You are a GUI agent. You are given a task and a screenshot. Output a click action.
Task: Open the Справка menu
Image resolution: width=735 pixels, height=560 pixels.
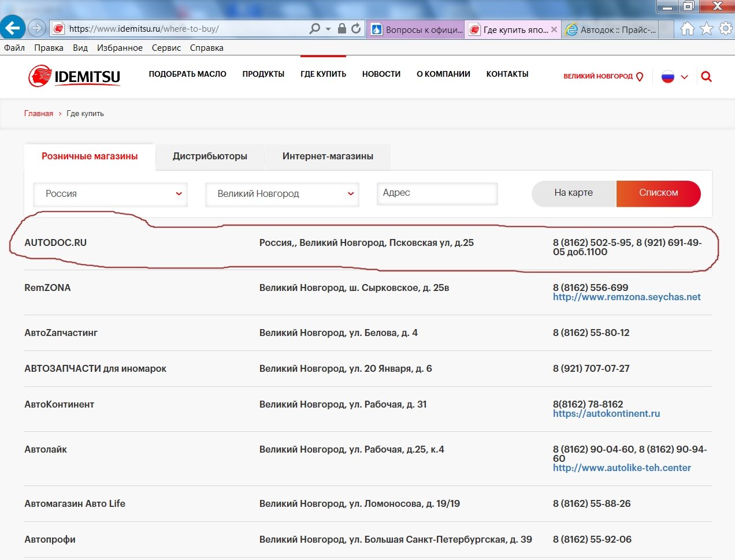coord(206,48)
